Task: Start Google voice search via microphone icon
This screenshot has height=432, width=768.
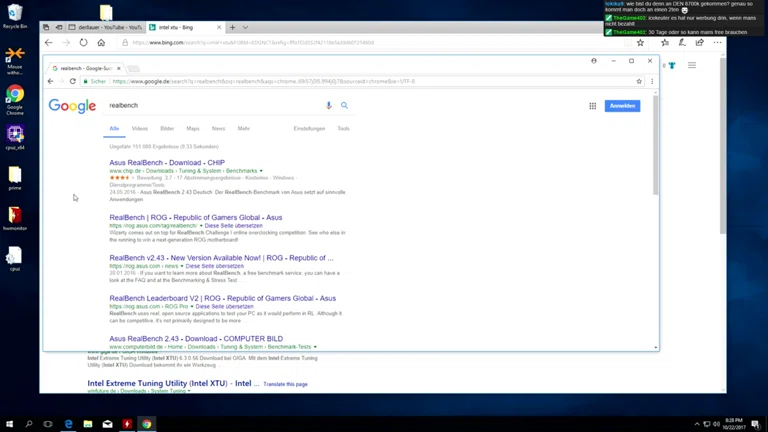Action: (329, 105)
